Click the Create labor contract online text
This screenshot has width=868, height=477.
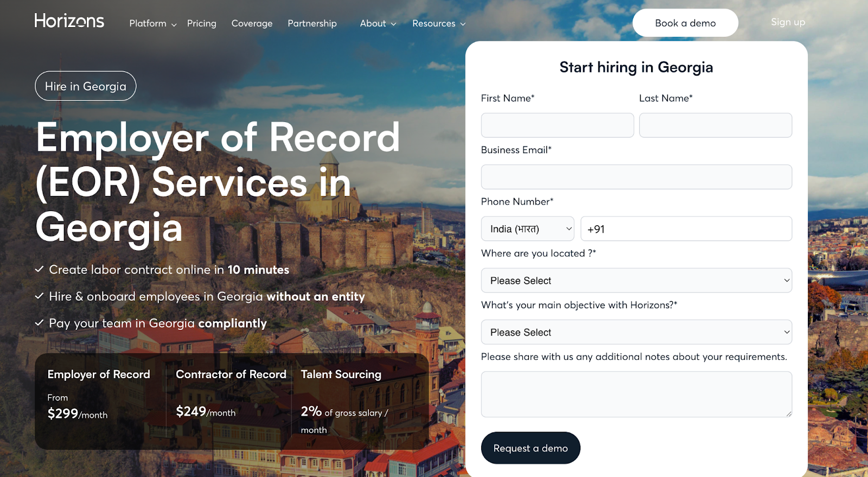click(x=169, y=270)
